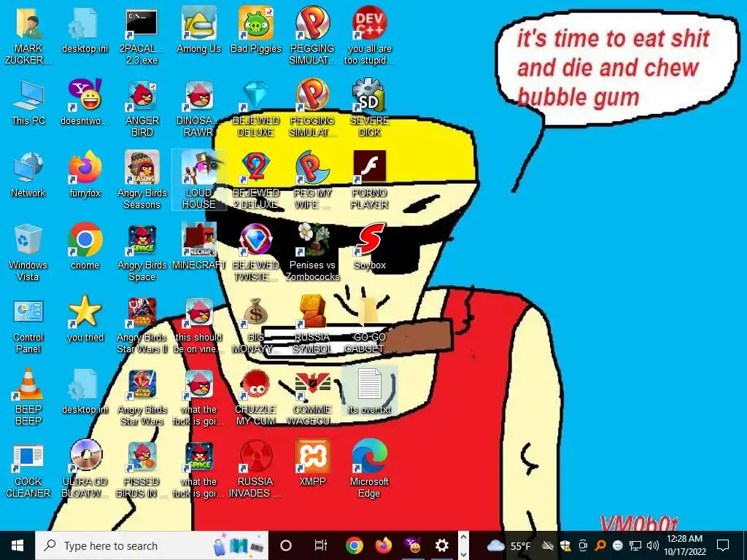Open Settings gear on taskbar
Screen dimensions: 747x560
[x=441, y=545]
